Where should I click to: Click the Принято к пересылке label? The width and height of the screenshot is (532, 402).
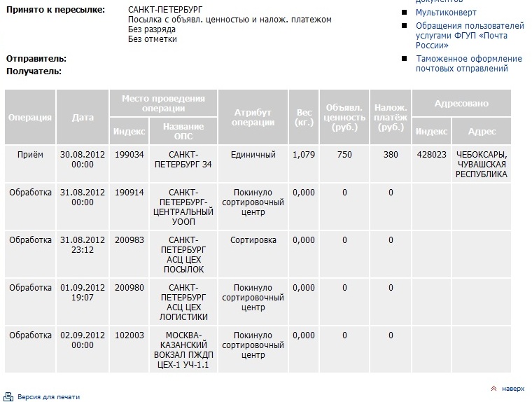pyautogui.click(x=55, y=10)
